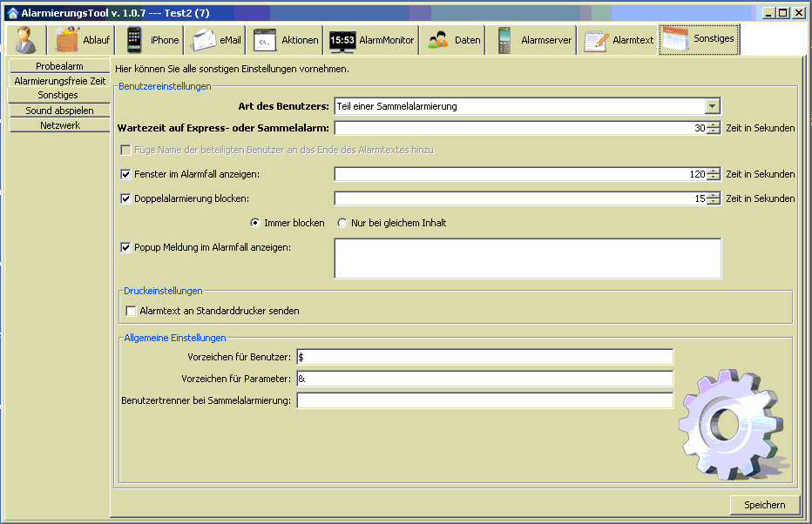Decrease Doppelalarmierung time with down arrow

(714, 202)
